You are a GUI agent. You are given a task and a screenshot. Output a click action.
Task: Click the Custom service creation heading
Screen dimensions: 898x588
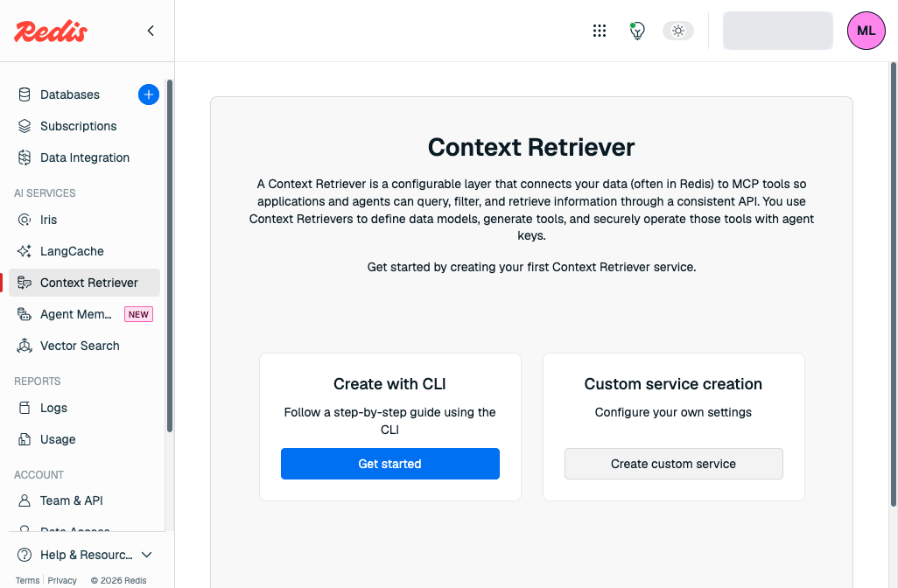[674, 384]
